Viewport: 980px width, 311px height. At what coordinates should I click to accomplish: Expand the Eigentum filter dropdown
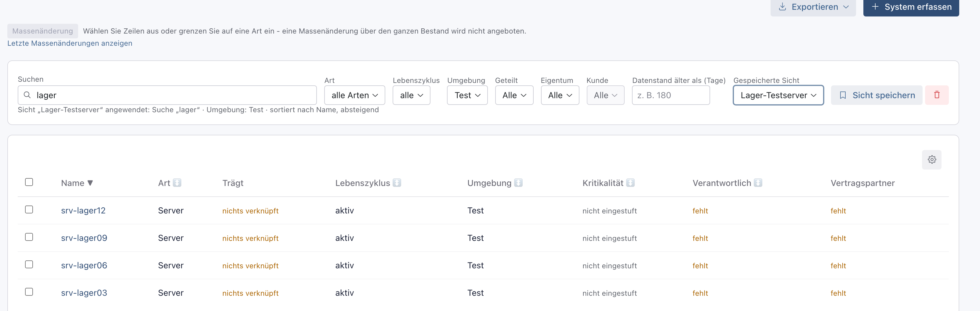560,95
